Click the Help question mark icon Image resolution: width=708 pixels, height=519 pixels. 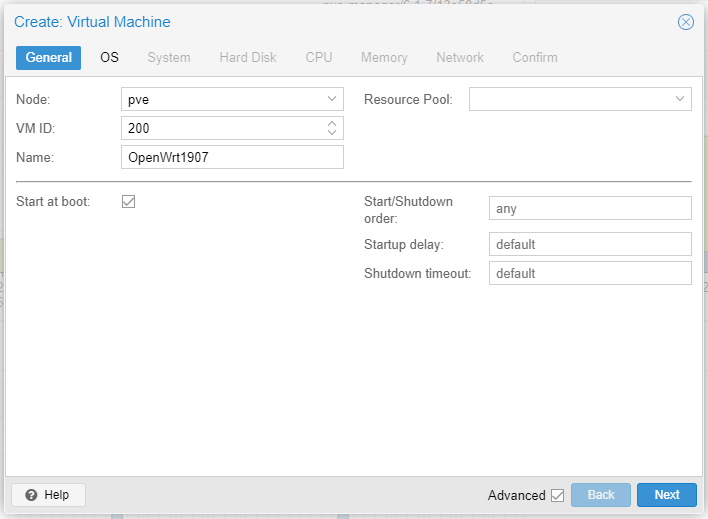click(x=31, y=495)
